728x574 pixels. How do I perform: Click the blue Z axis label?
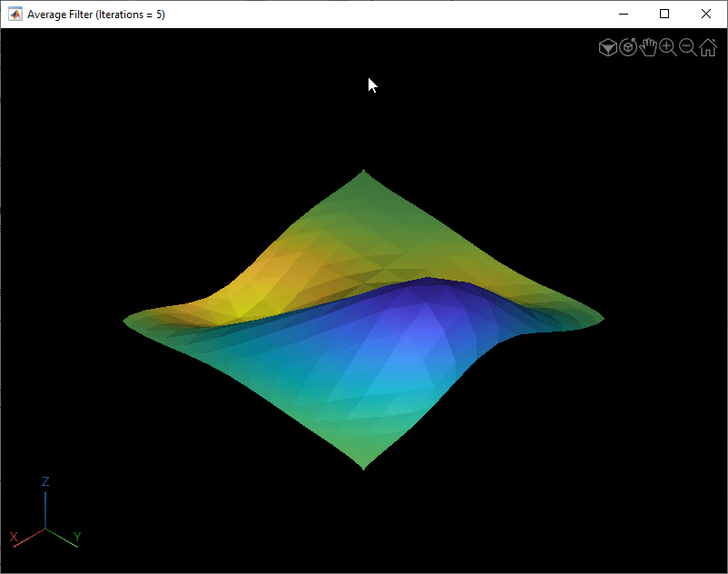tap(45, 481)
